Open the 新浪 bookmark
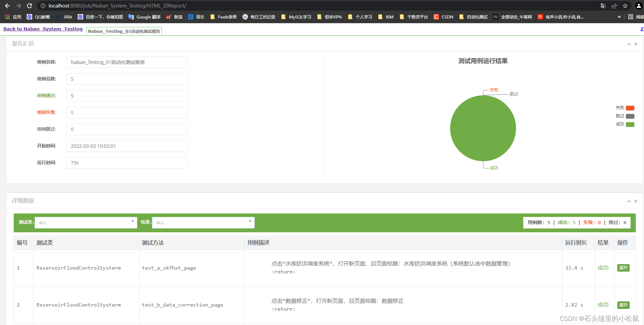The height and width of the screenshot is (325, 644). [x=174, y=17]
